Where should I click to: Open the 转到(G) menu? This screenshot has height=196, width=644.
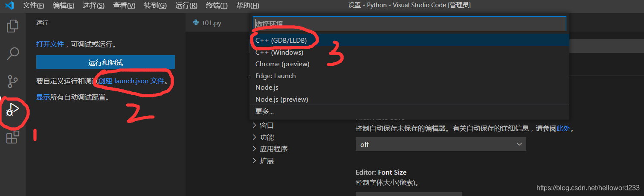point(156,6)
